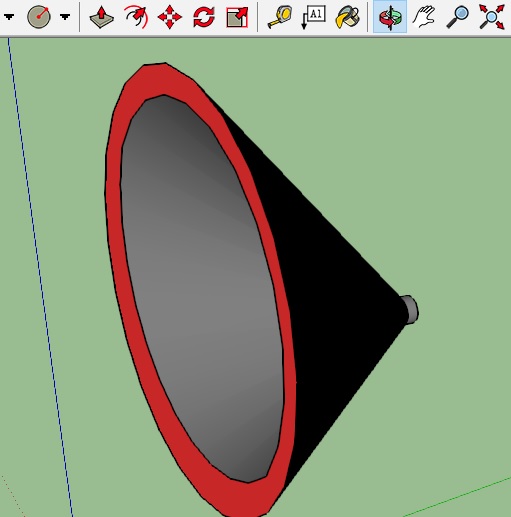511x517 pixels.
Task: Select the Push/Pull tool
Action: coord(101,17)
